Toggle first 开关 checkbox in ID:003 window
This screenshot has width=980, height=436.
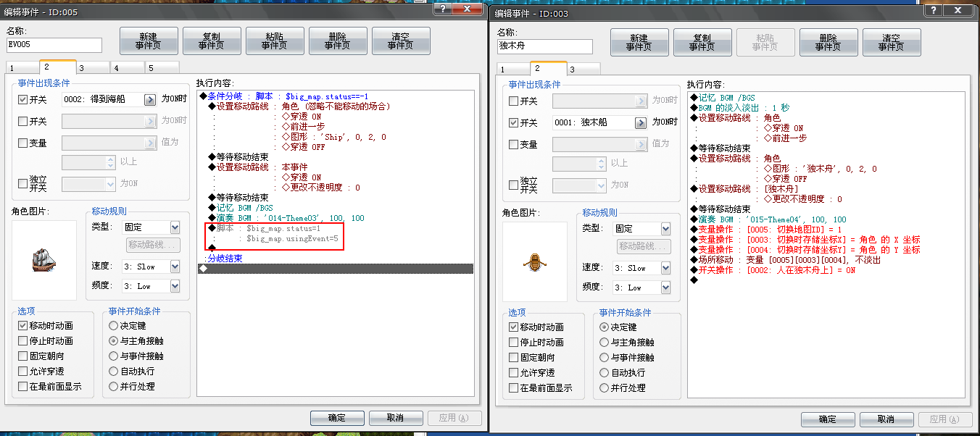tap(514, 101)
